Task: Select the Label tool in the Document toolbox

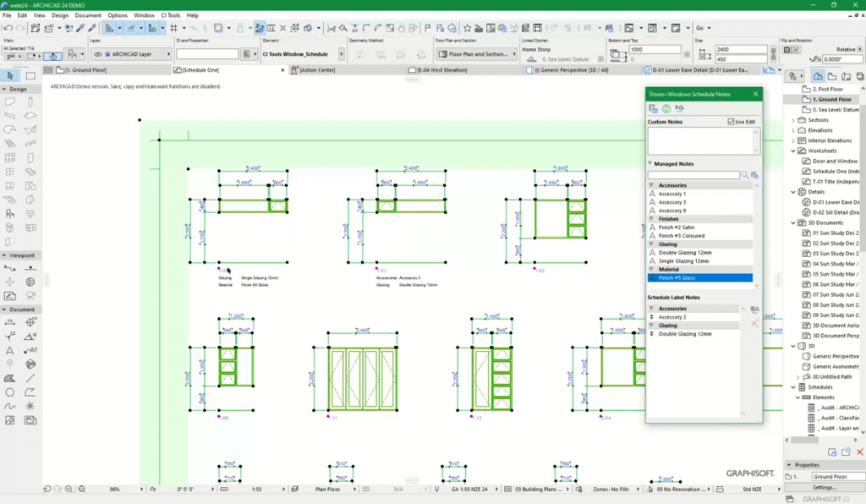Action: point(30,351)
